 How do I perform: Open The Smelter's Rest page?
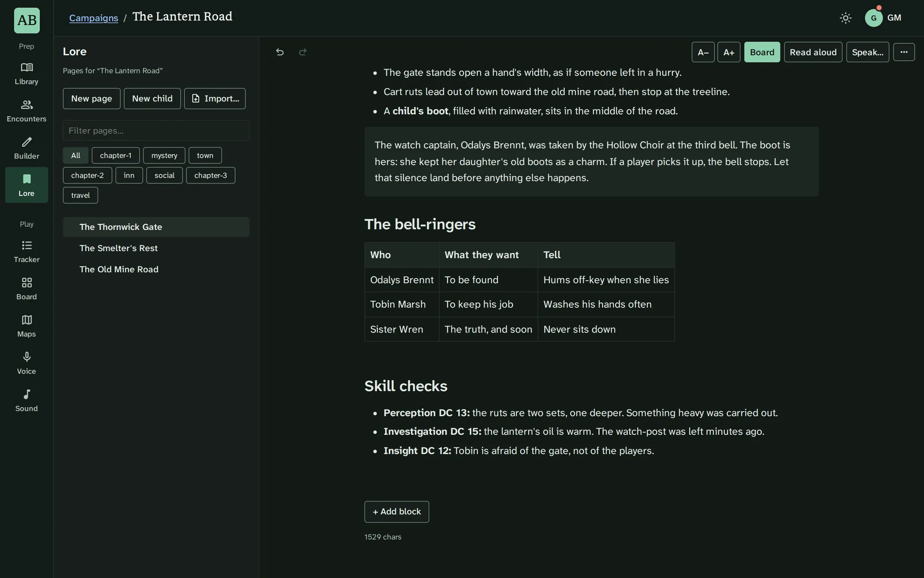(156, 248)
